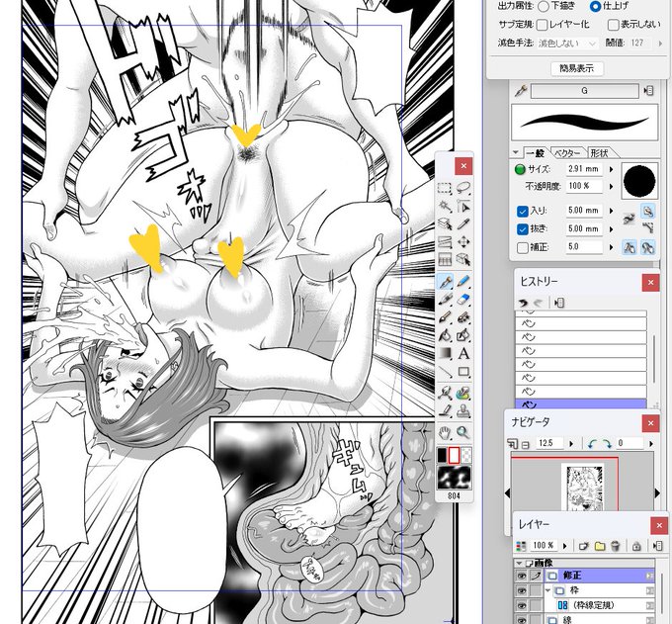Select the 仕上げ output attribute radio button
Image resolution: width=672 pixels, height=624 pixels.
[595, 6]
